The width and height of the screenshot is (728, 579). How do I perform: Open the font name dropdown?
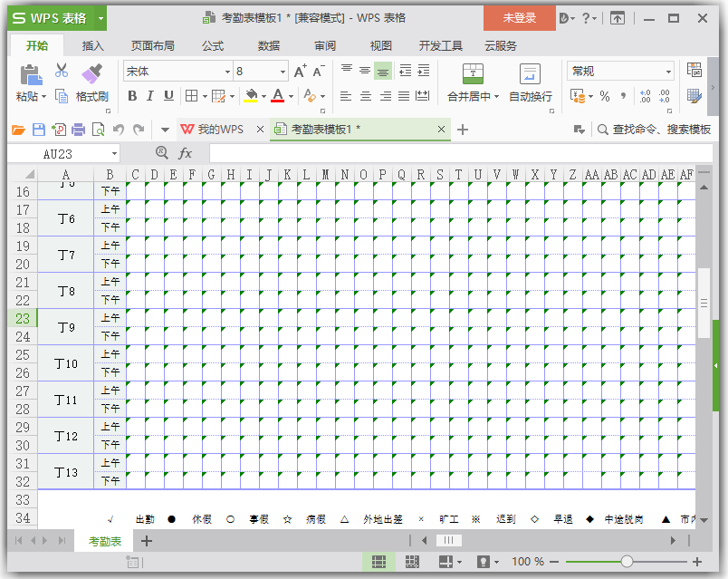tap(226, 71)
